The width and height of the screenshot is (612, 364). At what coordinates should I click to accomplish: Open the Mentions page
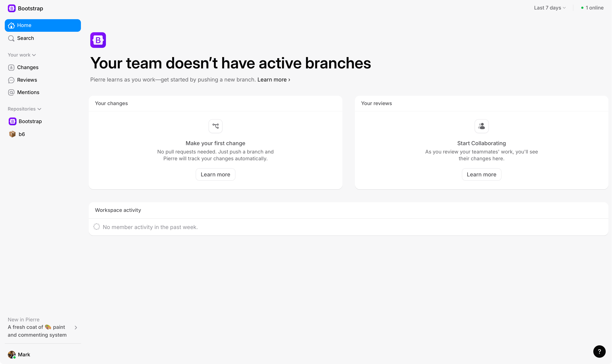pyautogui.click(x=28, y=92)
